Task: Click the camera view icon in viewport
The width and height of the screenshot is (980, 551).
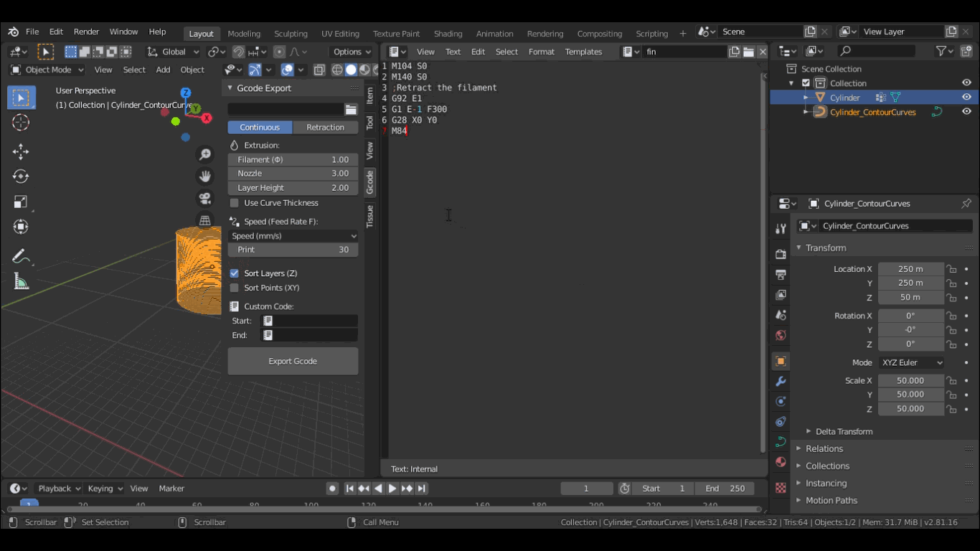Action: click(205, 198)
